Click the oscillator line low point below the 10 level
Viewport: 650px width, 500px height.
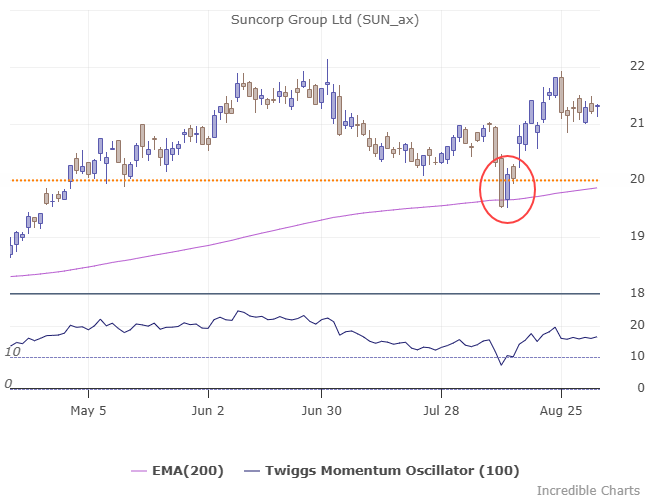pos(501,364)
